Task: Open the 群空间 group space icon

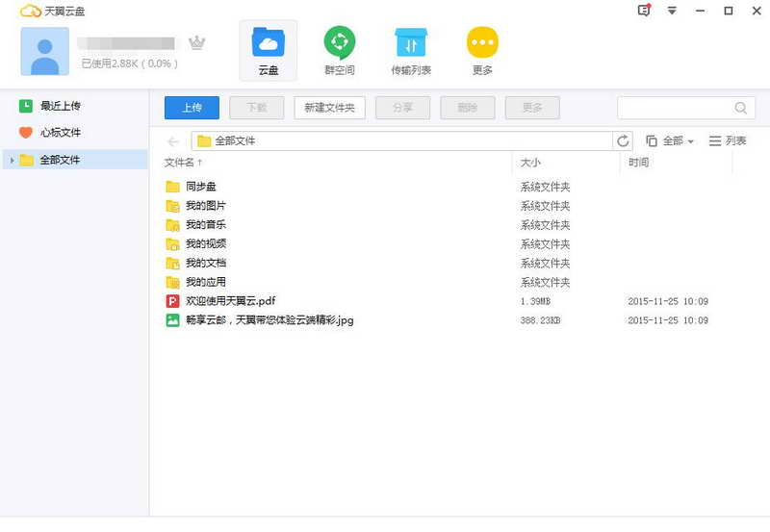Action: [339, 51]
